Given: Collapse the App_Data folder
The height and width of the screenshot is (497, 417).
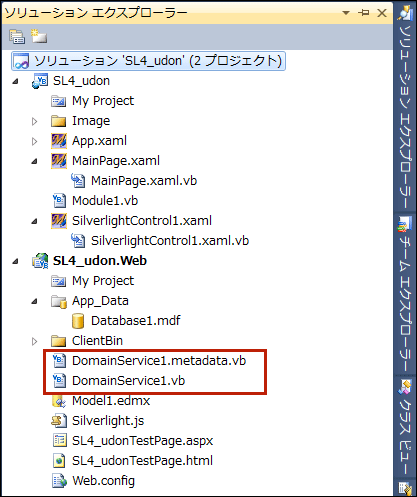Looking at the screenshot, I should tap(34, 301).
